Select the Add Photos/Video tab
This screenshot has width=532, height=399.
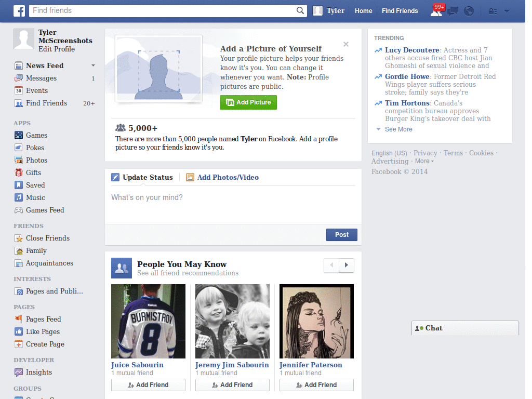[x=222, y=178]
